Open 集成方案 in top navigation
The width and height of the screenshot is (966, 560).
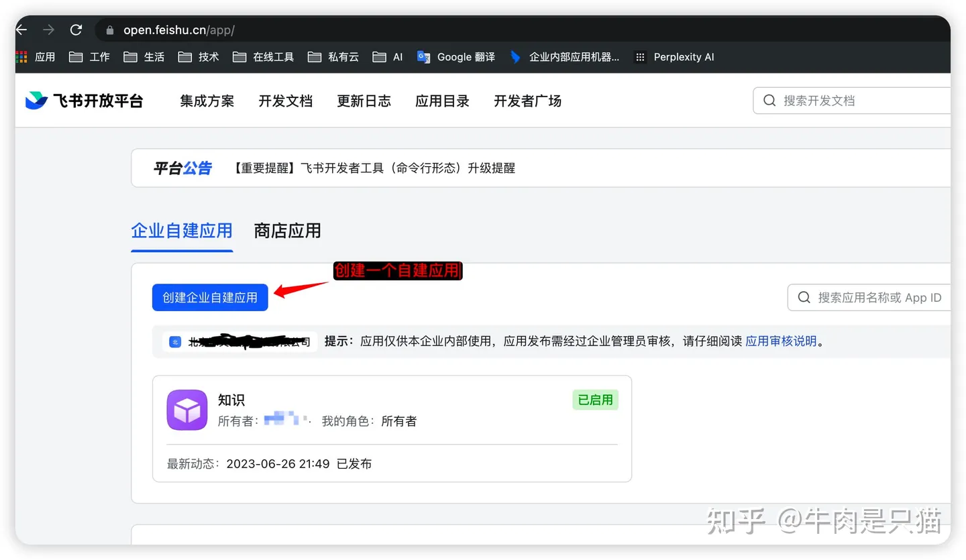pyautogui.click(x=207, y=101)
